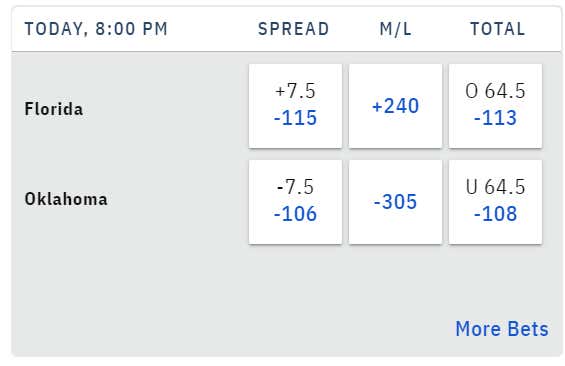
Task: Open the More Bets link
Action: tap(502, 329)
